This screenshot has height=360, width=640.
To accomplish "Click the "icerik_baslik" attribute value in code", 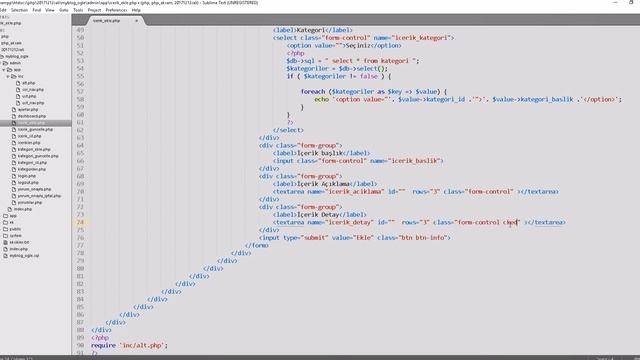I will click(416, 161).
